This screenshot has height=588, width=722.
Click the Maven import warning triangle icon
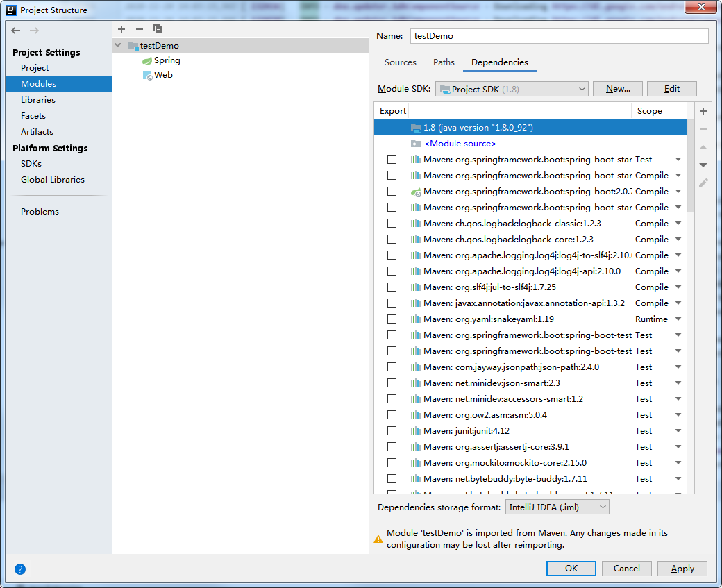(378, 539)
